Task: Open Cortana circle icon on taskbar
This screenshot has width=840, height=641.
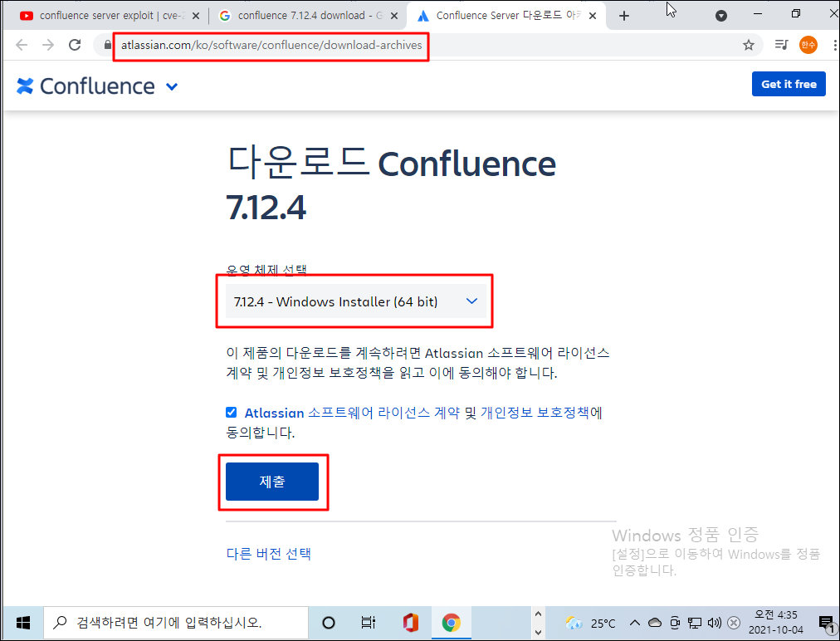Action: tap(329, 622)
